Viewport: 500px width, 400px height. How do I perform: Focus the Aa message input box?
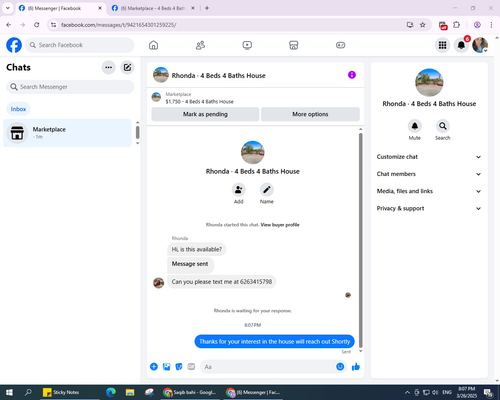click(x=268, y=367)
